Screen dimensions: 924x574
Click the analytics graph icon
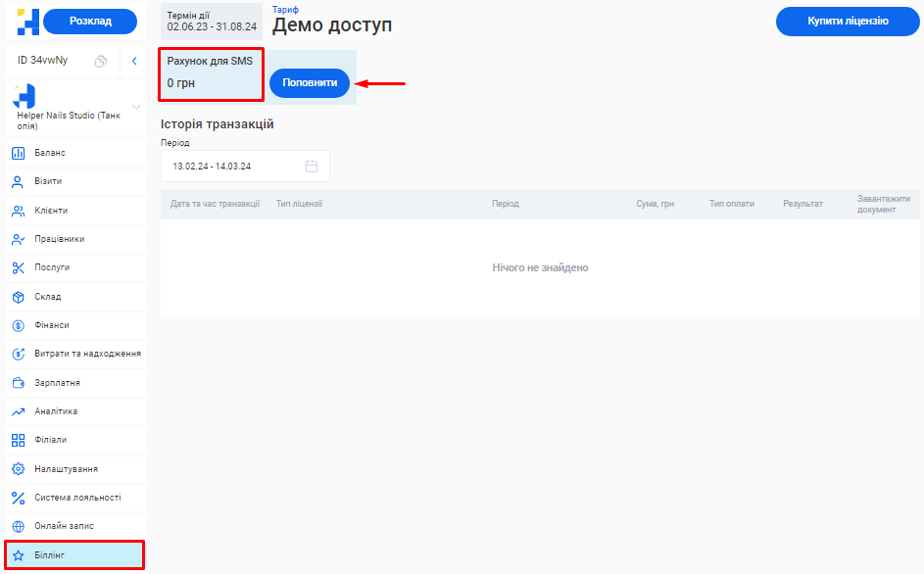(x=17, y=410)
